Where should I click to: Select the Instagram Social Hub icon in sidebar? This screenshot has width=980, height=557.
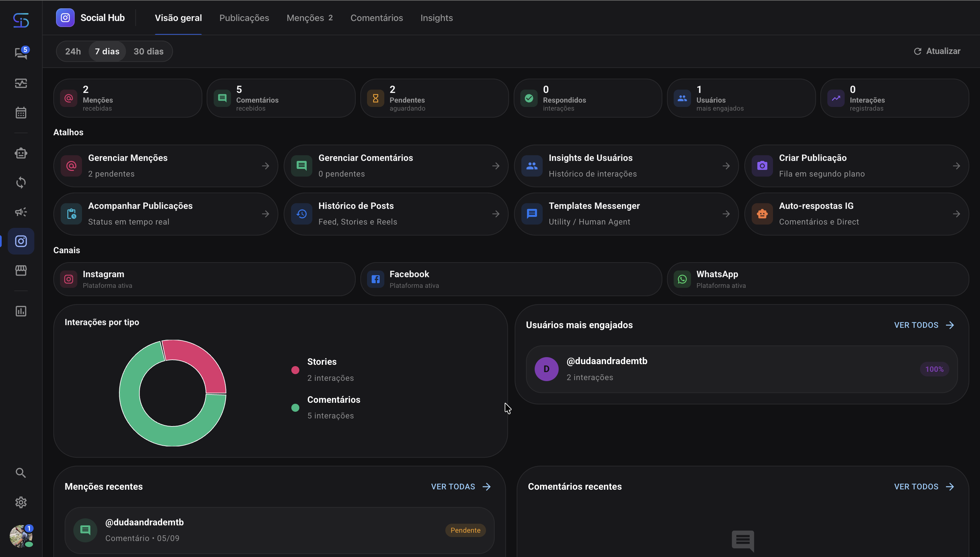pyautogui.click(x=21, y=242)
